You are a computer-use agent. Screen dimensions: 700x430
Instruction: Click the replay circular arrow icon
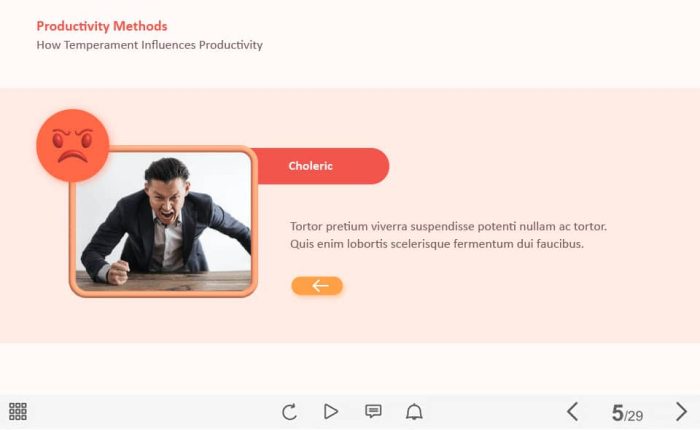(289, 411)
